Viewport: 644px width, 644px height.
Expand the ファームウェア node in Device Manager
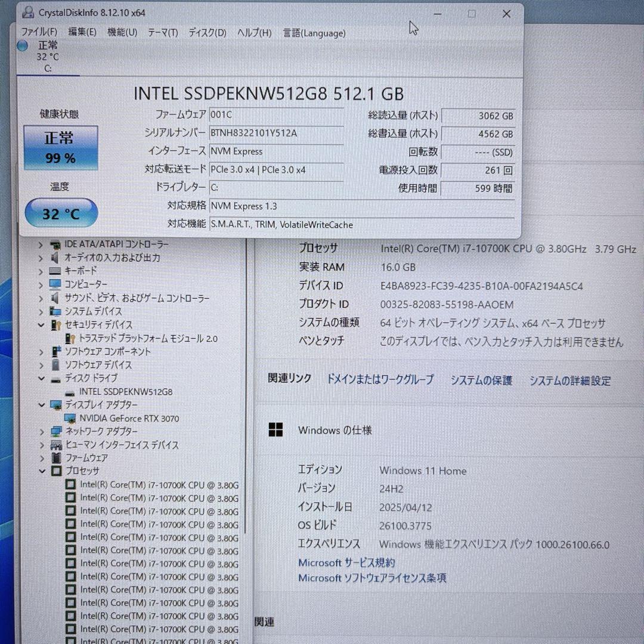coord(41,458)
